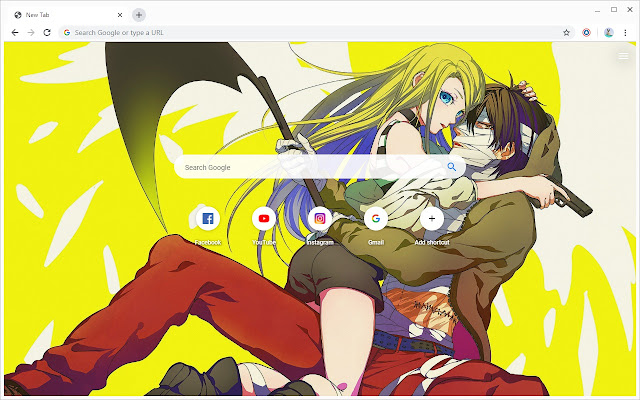Image resolution: width=640 pixels, height=400 pixels.
Task: Click the Search Google box on the page
Action: coord(320,167)
